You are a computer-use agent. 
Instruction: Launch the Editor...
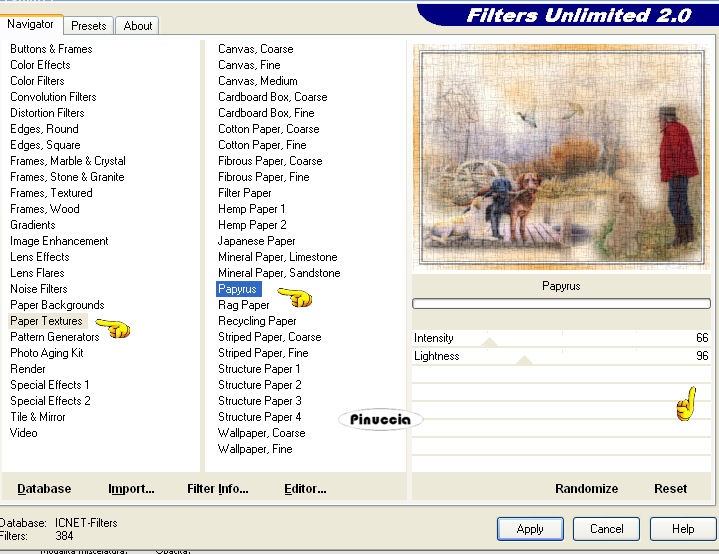(305, 488)
